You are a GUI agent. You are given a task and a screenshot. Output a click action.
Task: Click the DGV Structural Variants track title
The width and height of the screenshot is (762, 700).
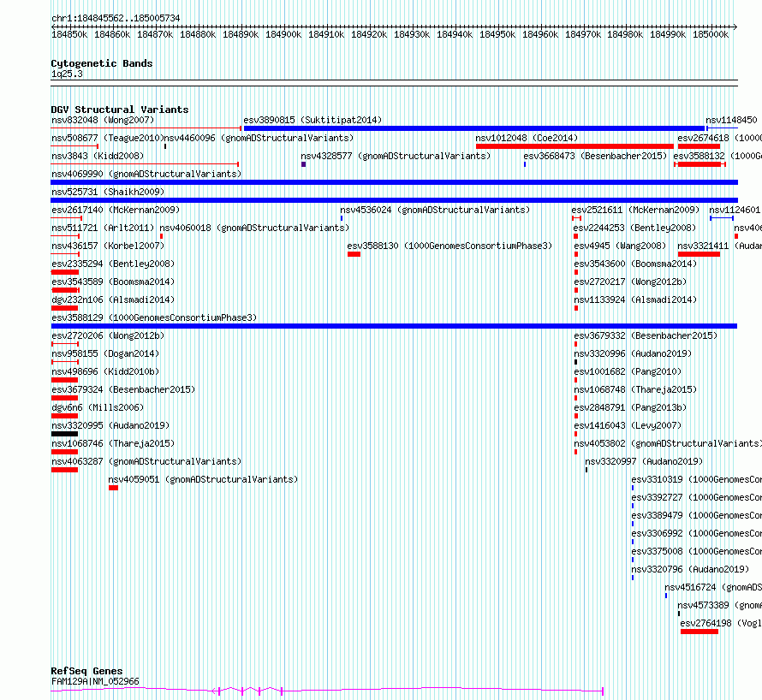pos(120,110)
